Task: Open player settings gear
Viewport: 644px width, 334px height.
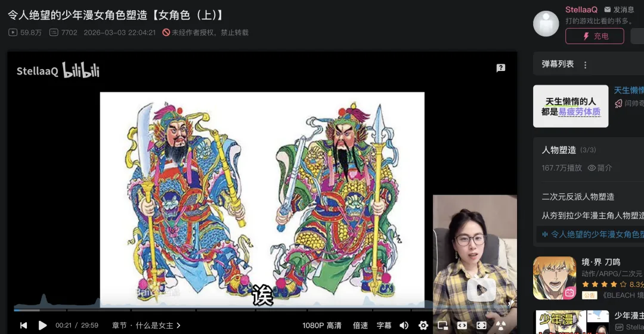Action: click(423, 326)
